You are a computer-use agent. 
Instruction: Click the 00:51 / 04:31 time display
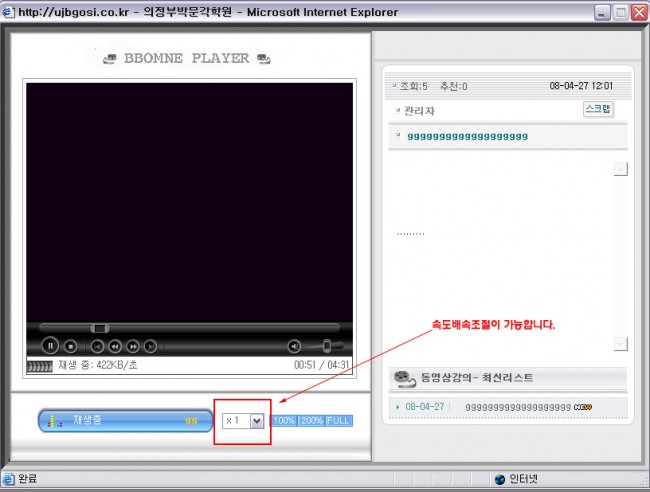click(x=321, y=365)
